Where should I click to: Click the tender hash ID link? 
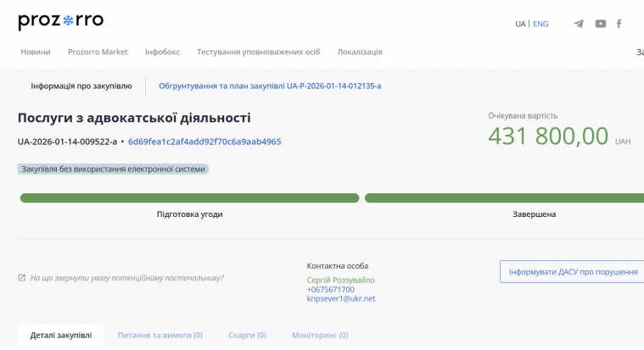coord(204,142)
